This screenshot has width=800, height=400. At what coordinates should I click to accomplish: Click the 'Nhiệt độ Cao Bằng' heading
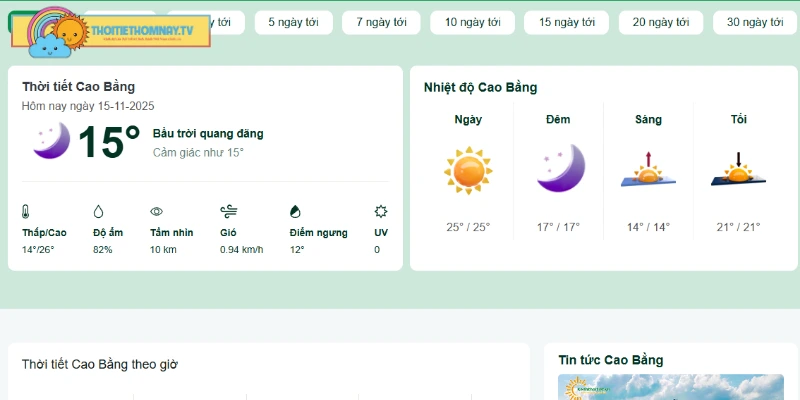[x=481, y=87]
